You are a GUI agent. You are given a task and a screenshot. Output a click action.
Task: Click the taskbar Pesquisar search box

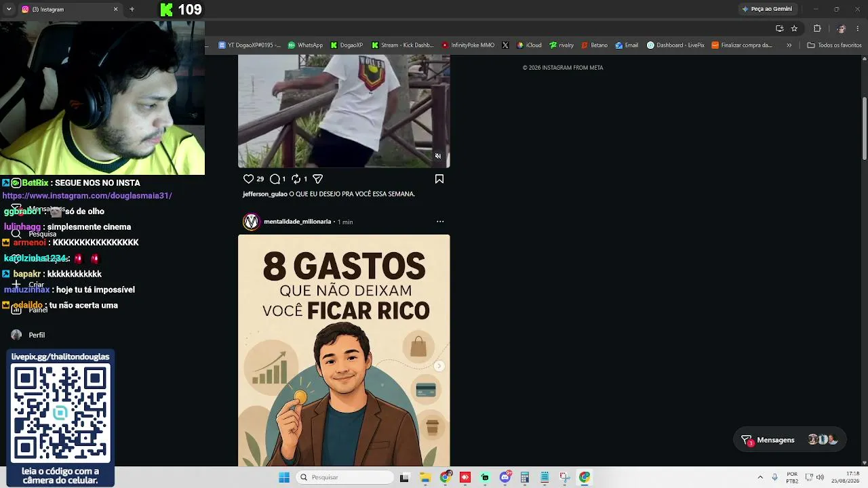pos(346,477)
